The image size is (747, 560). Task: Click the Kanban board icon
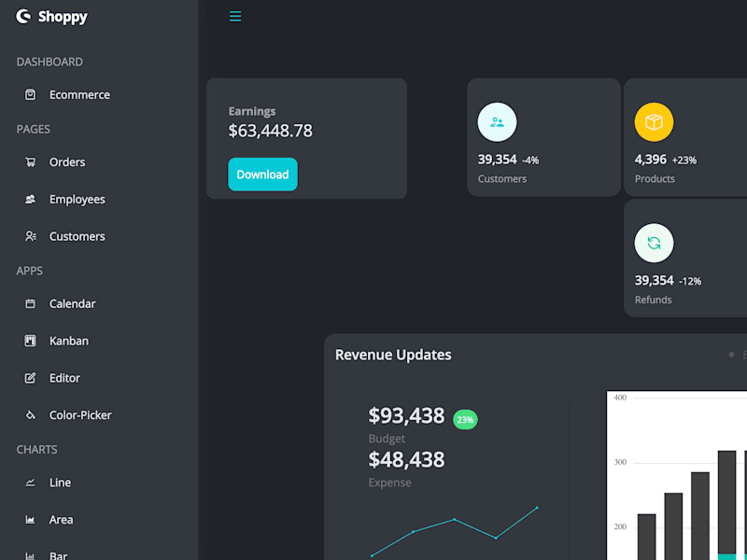[30, 341]
